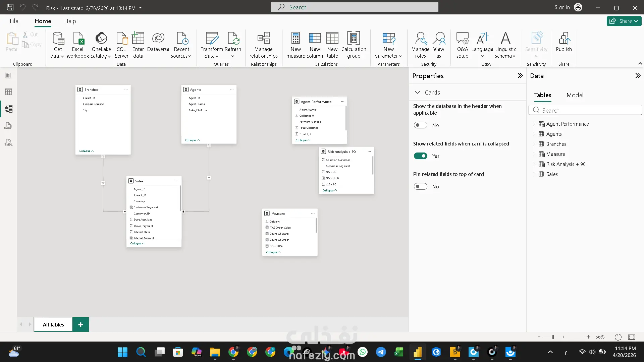Image resolution: width=644 pixels, height=362 pixels.
Task: Expand the Agents table in Data pane
Action: pos(534,134)
